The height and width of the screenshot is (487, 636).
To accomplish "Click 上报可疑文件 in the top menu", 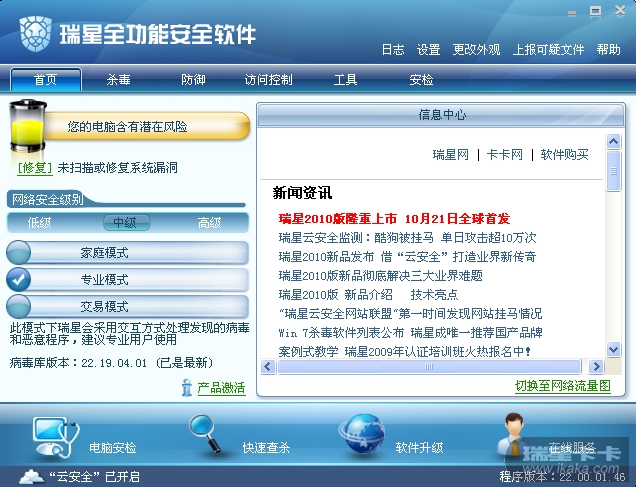I will click(x=548, y=49).
